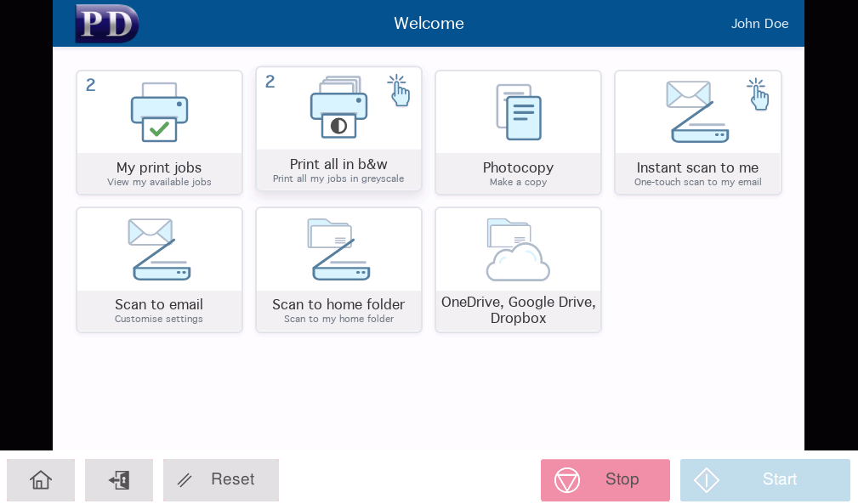Choose the Scan to home folder icon
This screenshot has width=858, height=504.
click(338, 249)
